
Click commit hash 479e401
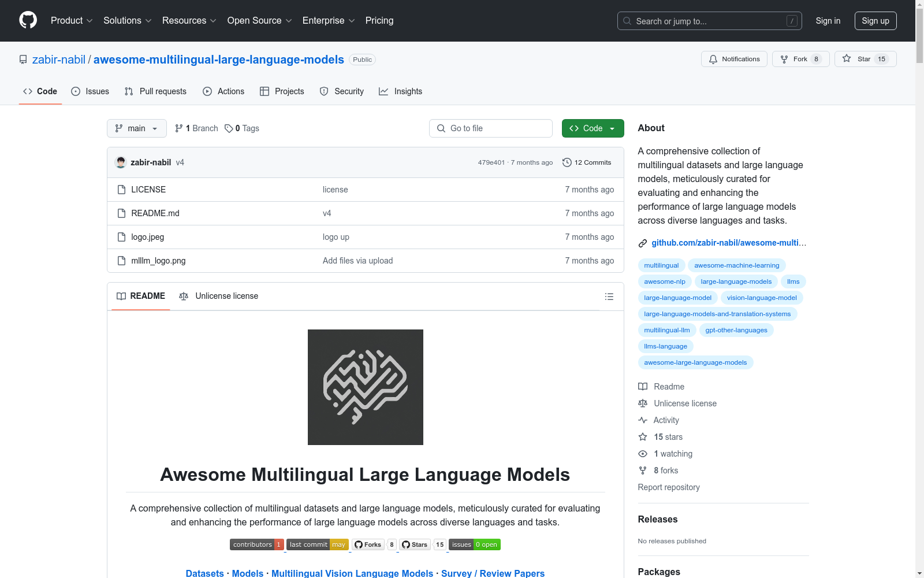coord(491,162)
